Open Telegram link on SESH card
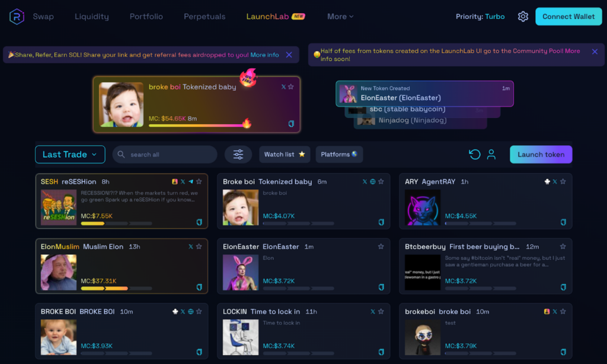Image resolution: width=607 pixels, height=364 pixels. coord(191,182)
